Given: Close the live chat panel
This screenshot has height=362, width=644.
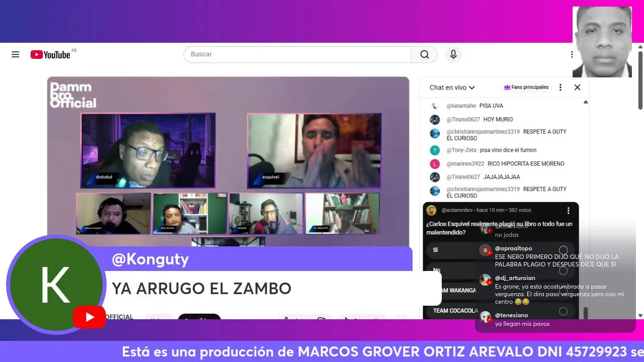Looking at the screenshot, I should [x=577, y=87].
